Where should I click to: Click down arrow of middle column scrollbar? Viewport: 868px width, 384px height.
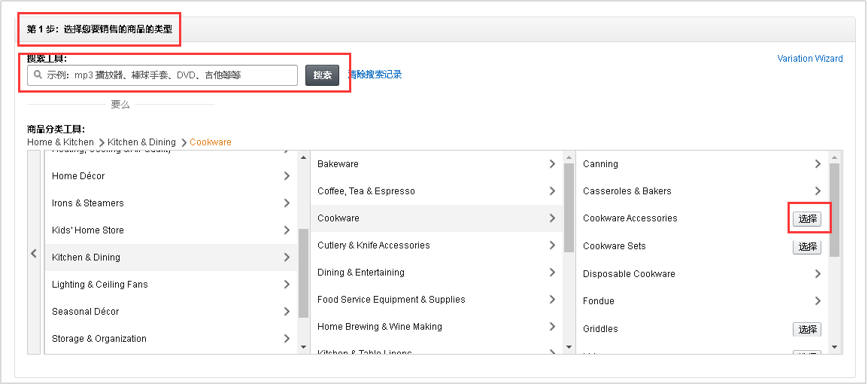point(569,347)
